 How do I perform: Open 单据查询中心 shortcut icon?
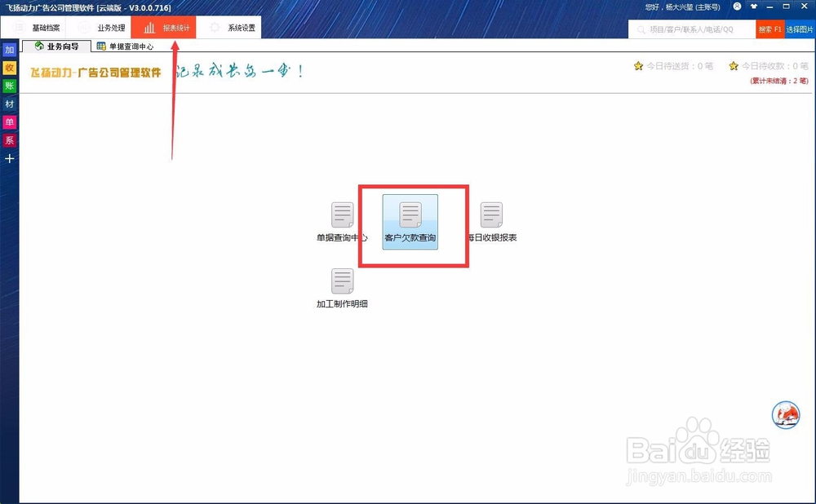pos(342,214)
